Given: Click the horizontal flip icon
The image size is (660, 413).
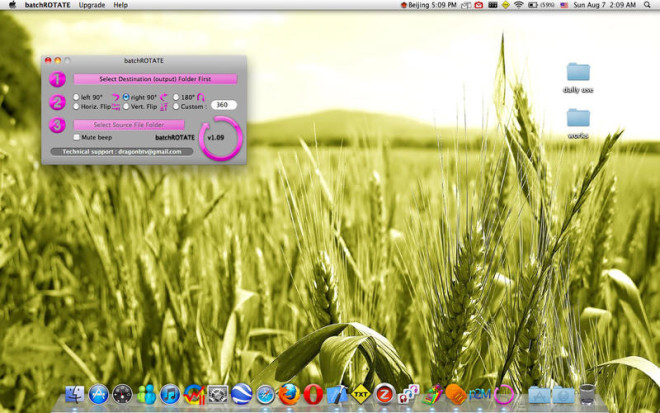Looking at the screenshot, I should tap(116, 107).
